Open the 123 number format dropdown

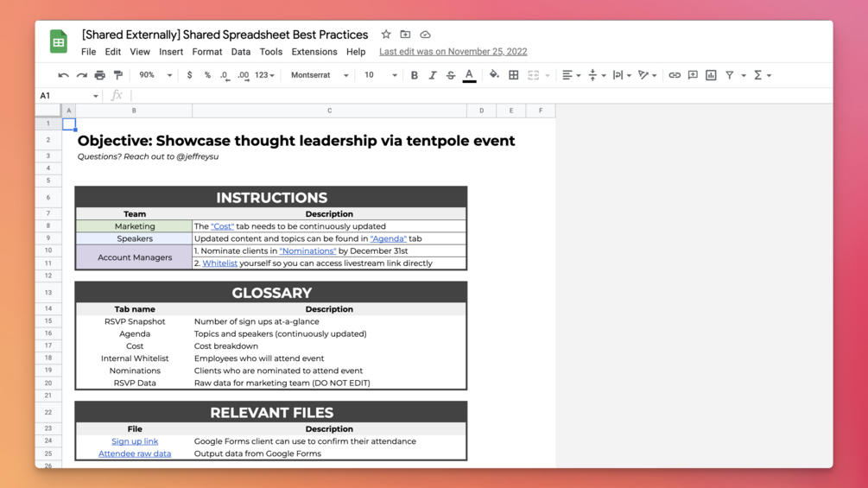(x=264, y=75)
